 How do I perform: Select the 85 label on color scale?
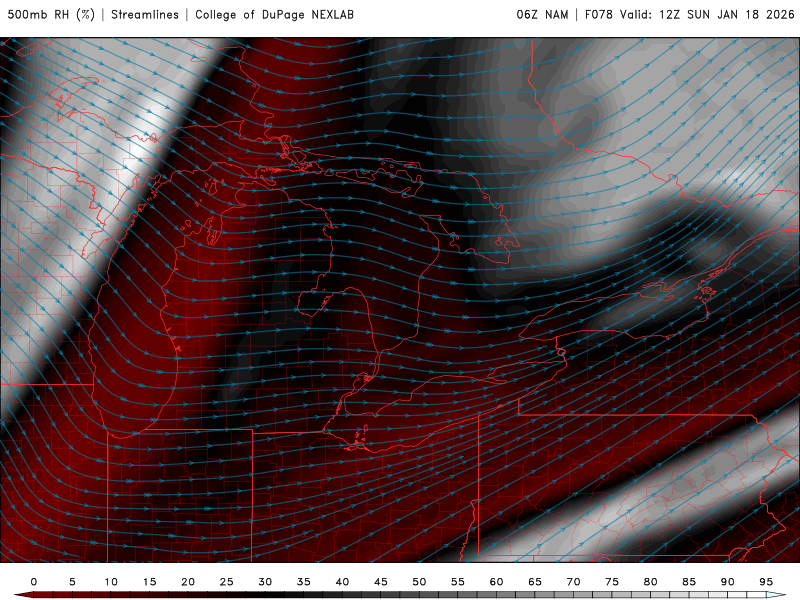689,582
